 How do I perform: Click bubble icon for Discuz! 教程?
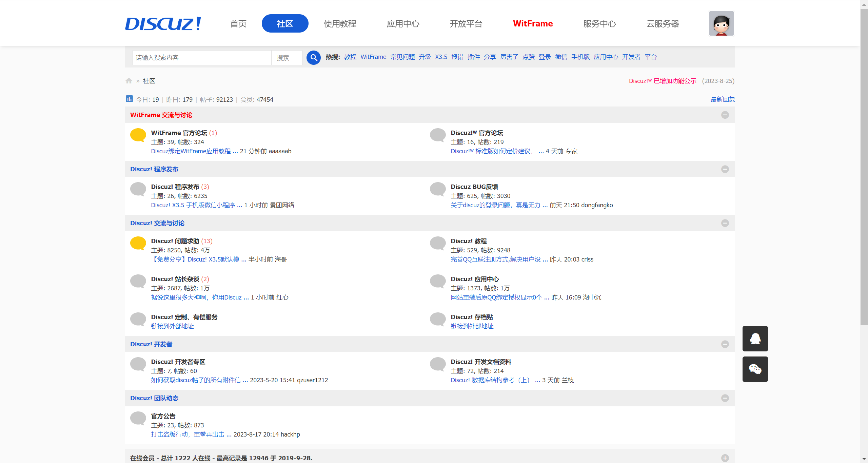pos(438,243)
